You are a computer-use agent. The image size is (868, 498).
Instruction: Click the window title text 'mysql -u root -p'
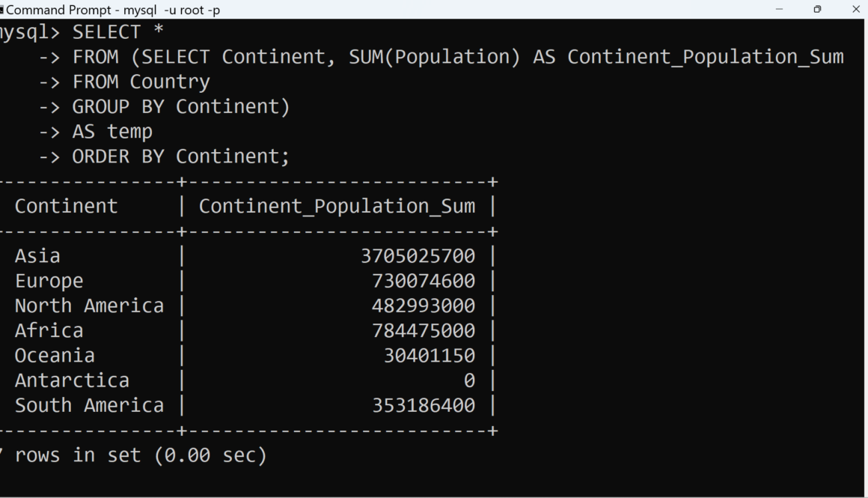[171, 10]
